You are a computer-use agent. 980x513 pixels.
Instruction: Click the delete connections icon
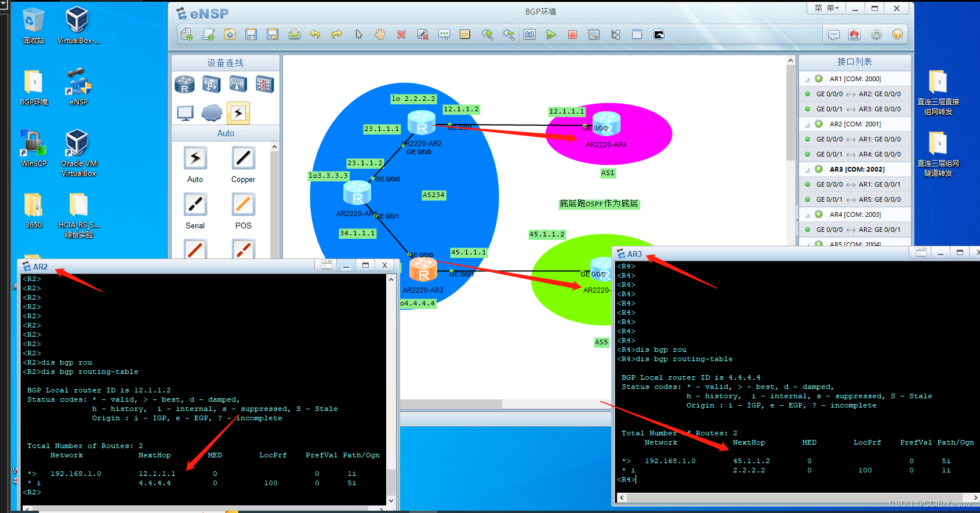tap(423, 34)
